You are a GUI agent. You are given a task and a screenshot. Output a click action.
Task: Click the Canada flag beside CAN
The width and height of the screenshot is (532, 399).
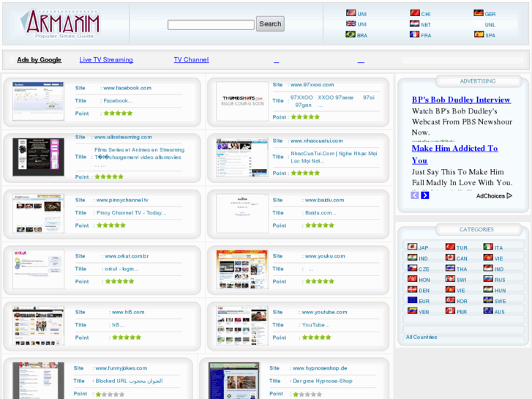pyautogui.click(x=450, y=258)
